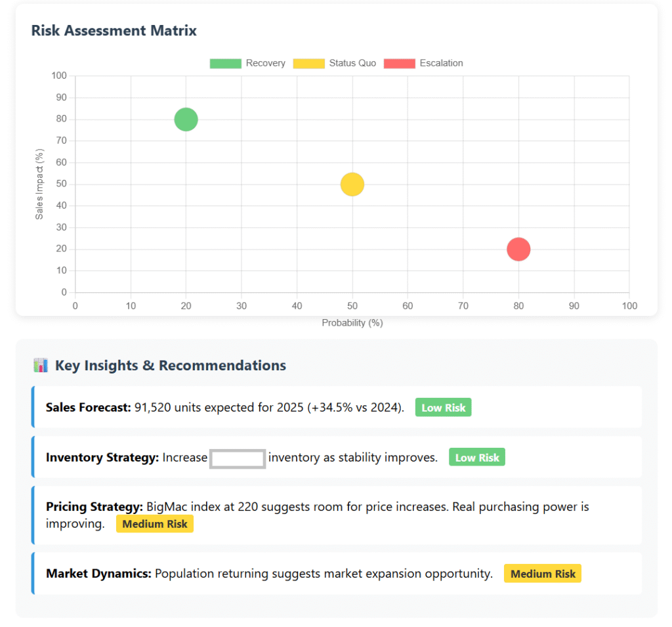Click the Low Risk badge in Inventory Strategy
Screen dimensions: 672x627
point(477,458)
